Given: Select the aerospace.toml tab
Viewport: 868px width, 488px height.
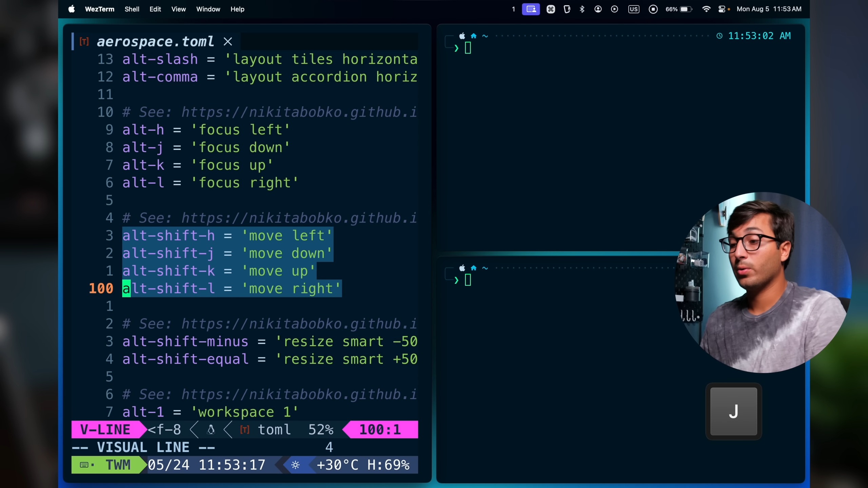Looking at the screenshot, I should point(155,42).
